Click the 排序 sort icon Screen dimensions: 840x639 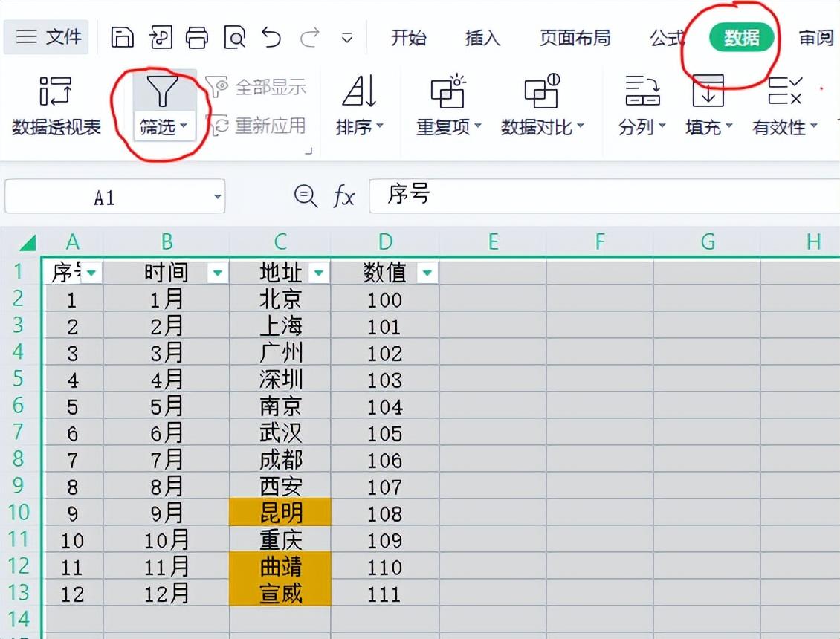(x=359, y=91)
